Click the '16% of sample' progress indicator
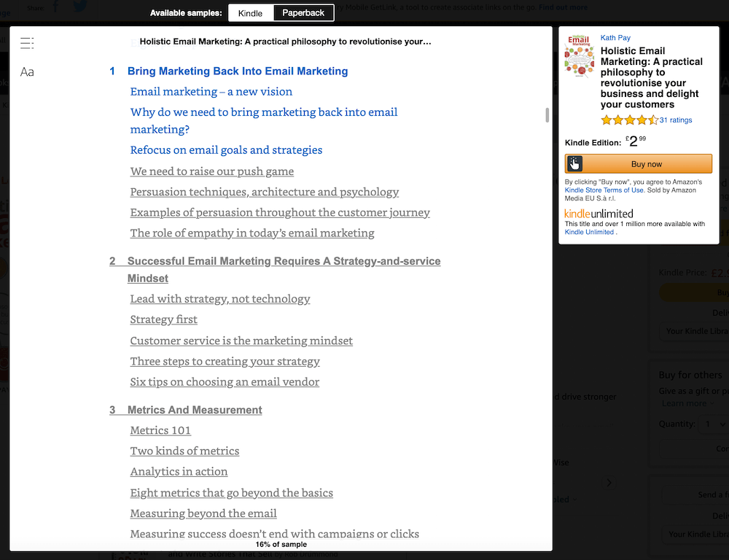 (x=281, y=544)
